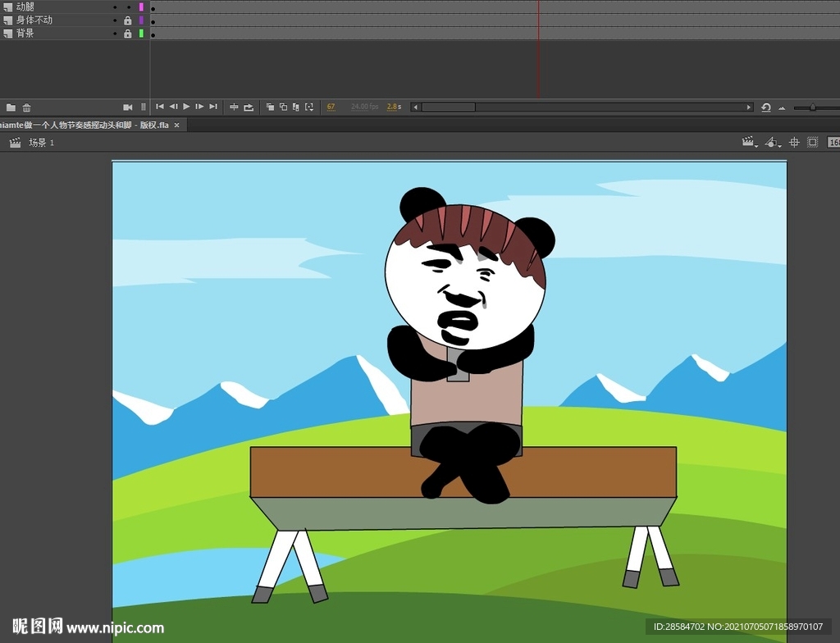
Task: Unlock the 身体不动 layer
Action: pos(127,21)
